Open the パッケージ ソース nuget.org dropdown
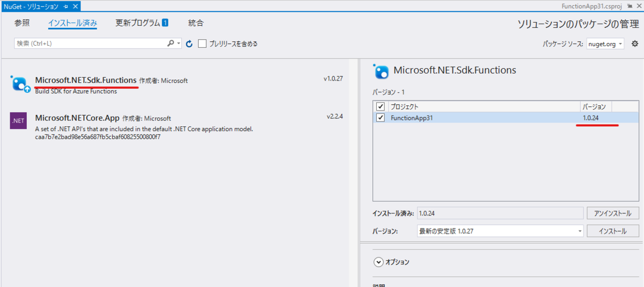This screenshot has width=644, height=287. tap(605, 44)
